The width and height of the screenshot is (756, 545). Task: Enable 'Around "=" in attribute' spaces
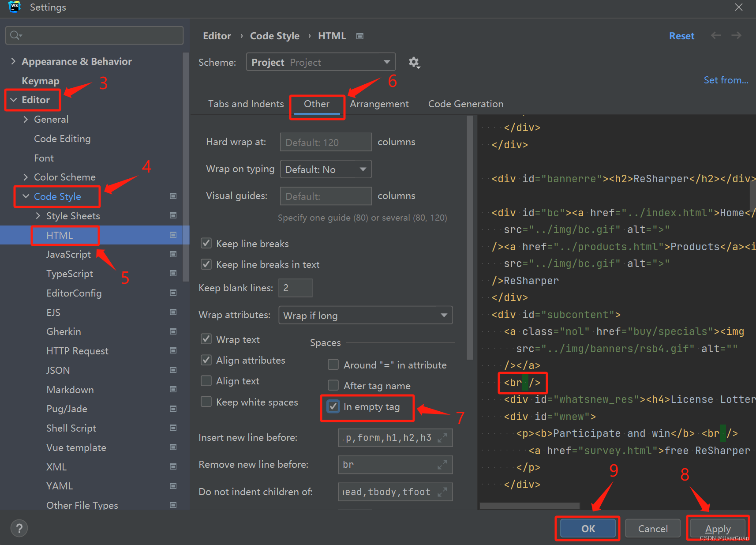[333, 365]
